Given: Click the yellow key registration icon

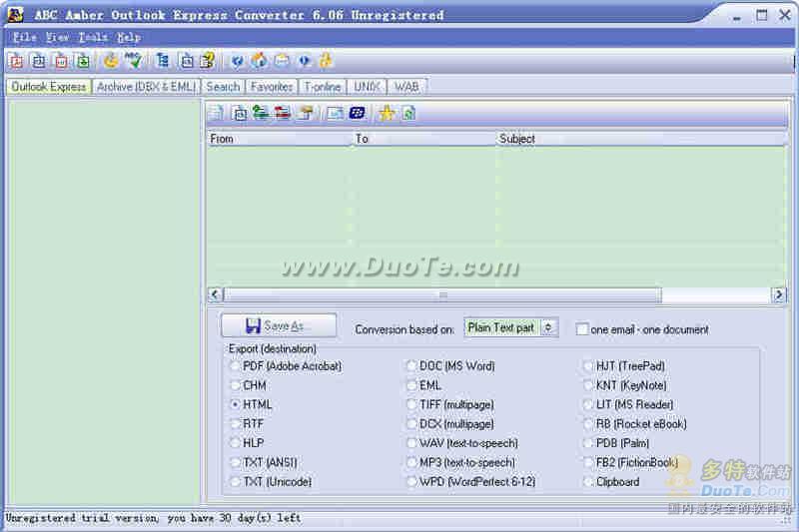Looking at the screenshot, I should pyautogui.click(x=326, y=61).
